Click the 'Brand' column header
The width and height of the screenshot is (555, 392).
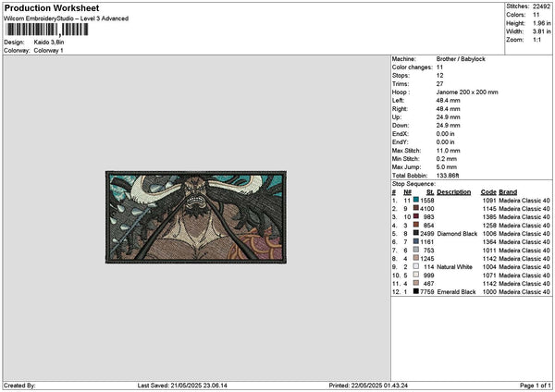tap(508, 192)
